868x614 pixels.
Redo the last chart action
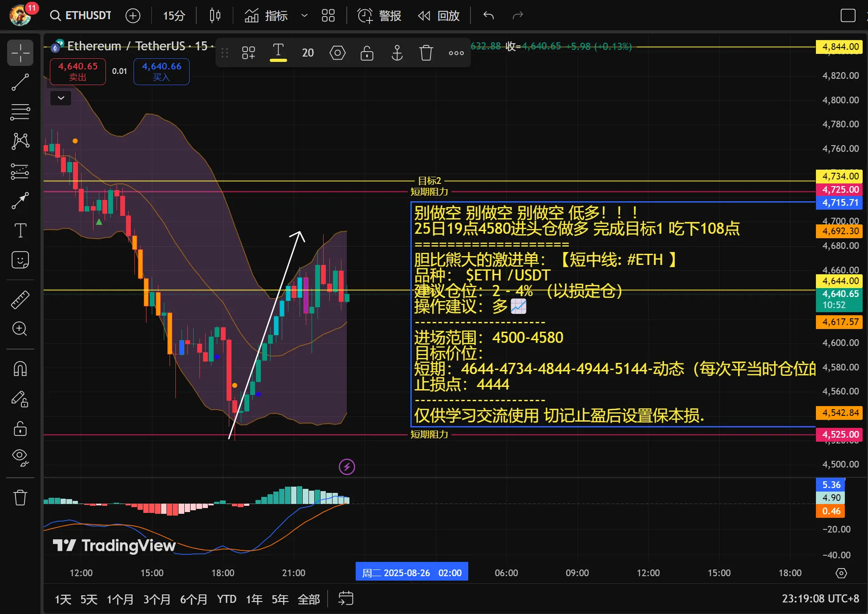518,16
